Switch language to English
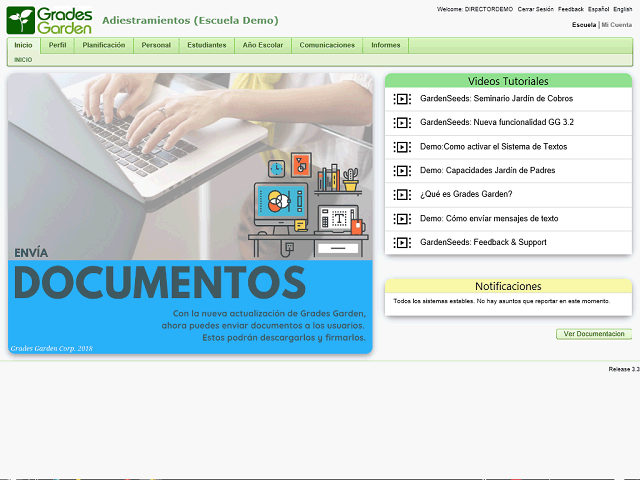This screenshot has width=640, height=480. 622,9
